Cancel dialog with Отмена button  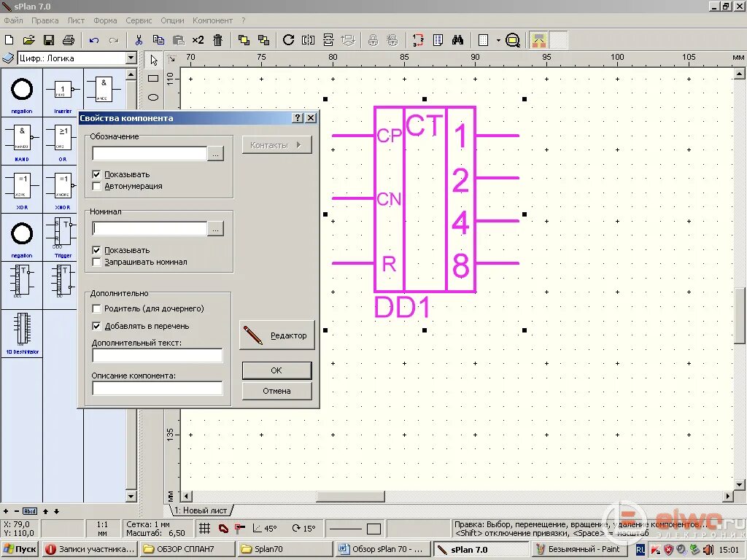276,391
